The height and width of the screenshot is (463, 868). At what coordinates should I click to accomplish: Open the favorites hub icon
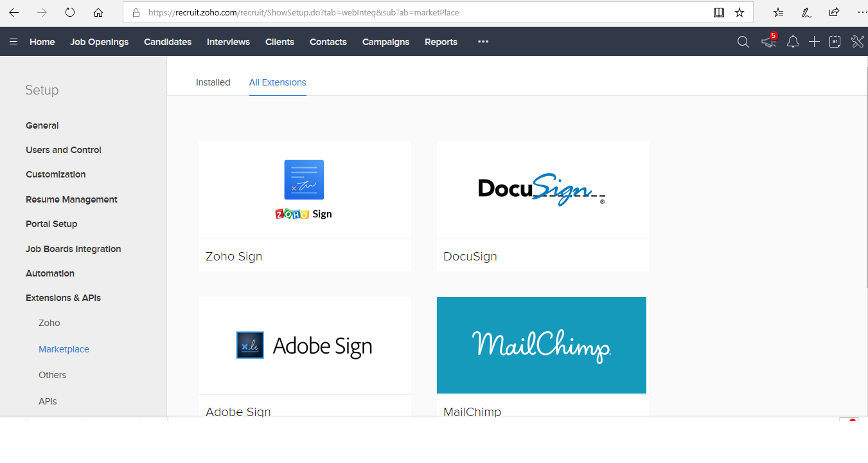coord(779,12)
